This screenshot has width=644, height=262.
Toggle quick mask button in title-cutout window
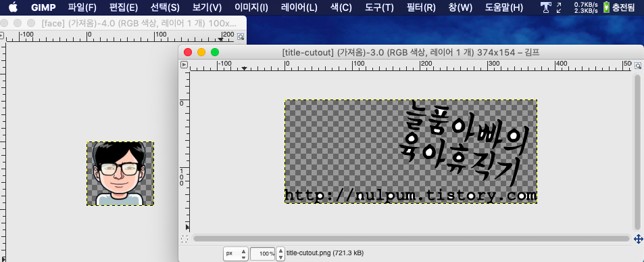[184, 238]
